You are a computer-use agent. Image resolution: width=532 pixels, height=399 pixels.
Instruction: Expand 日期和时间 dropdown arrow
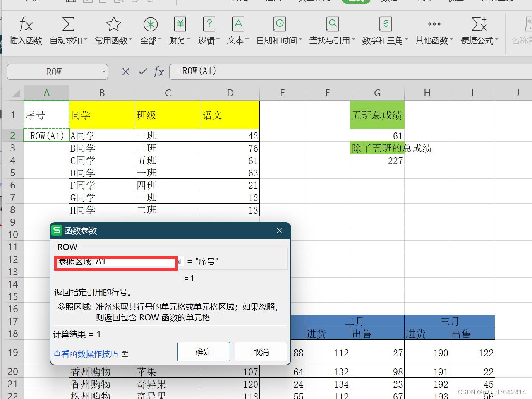coord(300,40)
